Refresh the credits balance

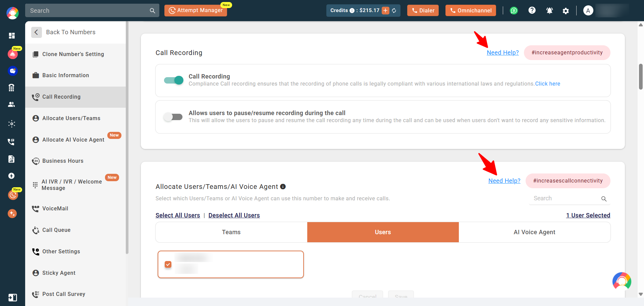click(x=394, y=10)
